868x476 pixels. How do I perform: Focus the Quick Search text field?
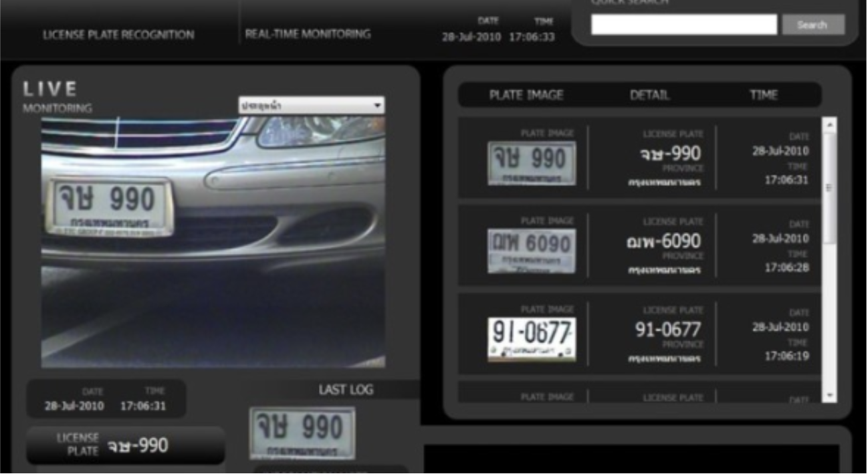pyautogui.click(x=683, y=25)
